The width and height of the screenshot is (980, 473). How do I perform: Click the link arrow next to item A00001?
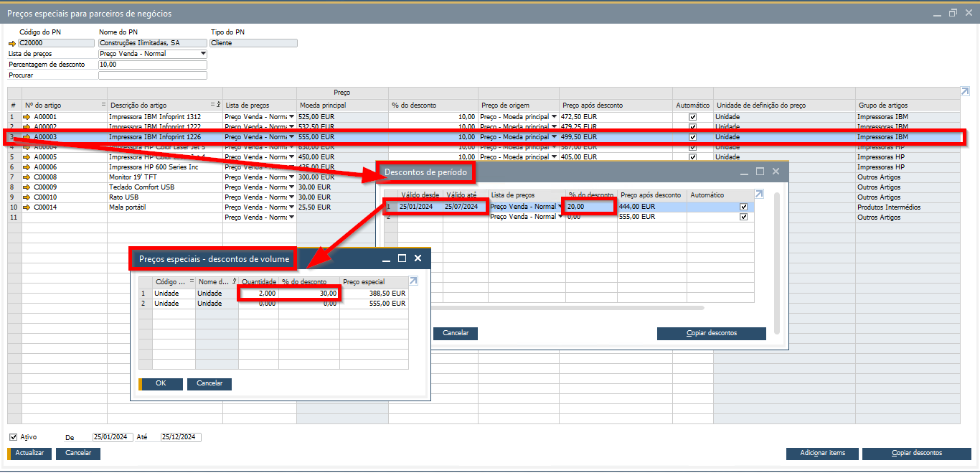(x=27, y=117)
